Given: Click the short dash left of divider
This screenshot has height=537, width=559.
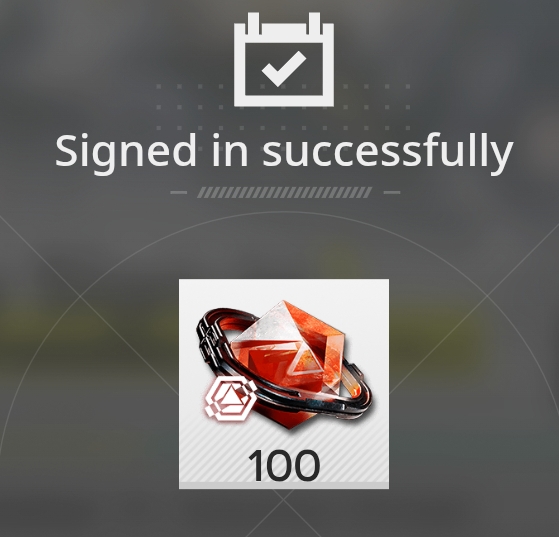Looking at the screenshot, I should point(179,193).
